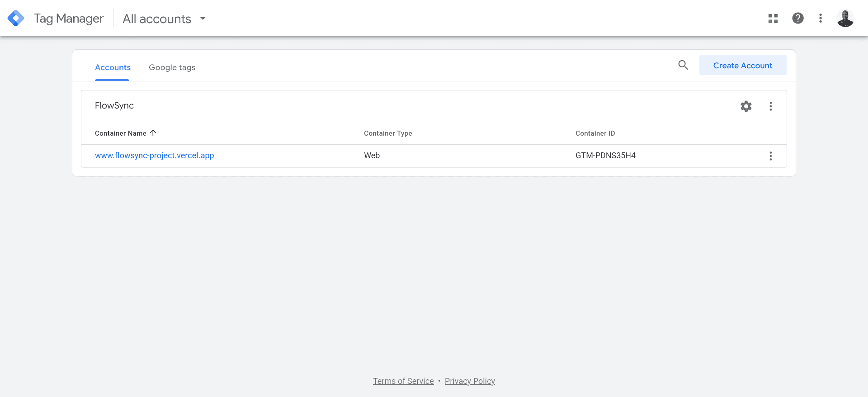868x397 pixels.
Task: Click the FlowSync account name
Action: click(x=114, y=105)
